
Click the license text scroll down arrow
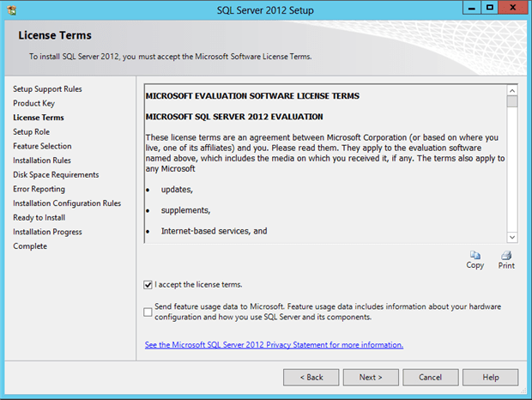pyautogui.click(x=512, y=237)
